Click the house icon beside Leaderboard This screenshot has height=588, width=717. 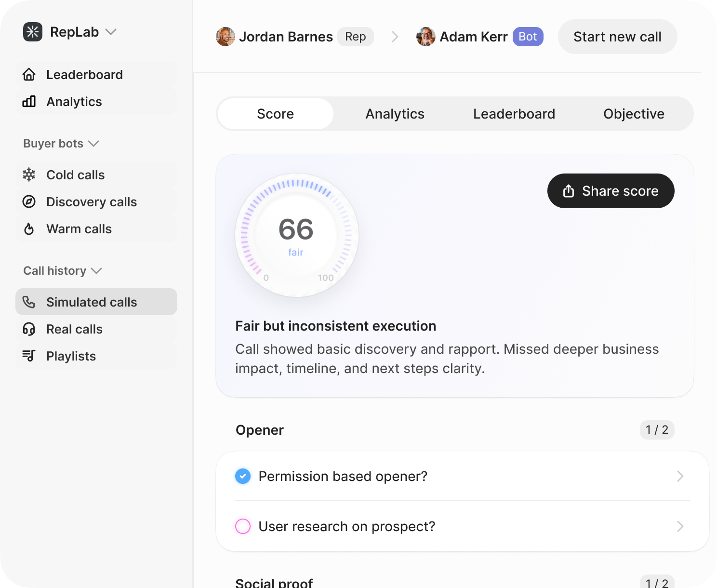(x=29, y=75)
